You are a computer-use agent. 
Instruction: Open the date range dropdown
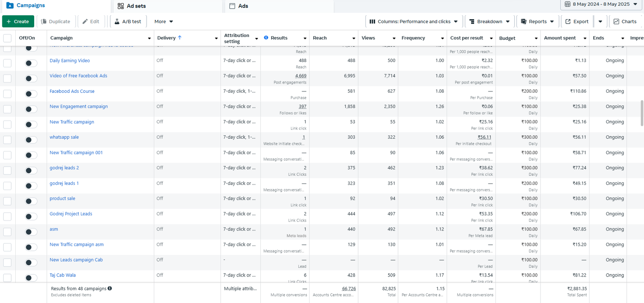[x=601, y=4]
